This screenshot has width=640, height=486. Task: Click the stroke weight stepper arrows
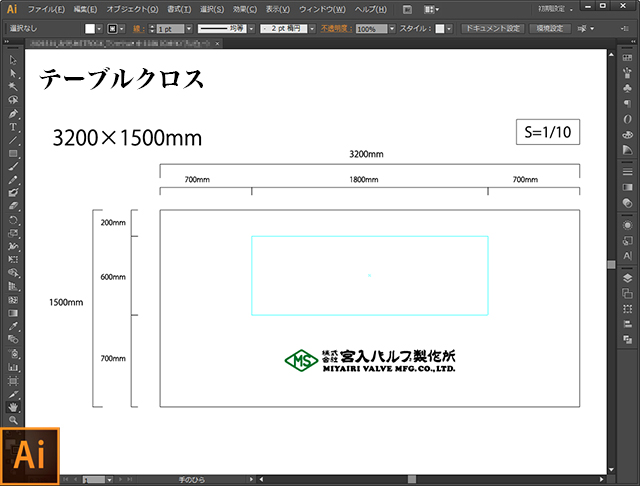(x=152, y=29)
